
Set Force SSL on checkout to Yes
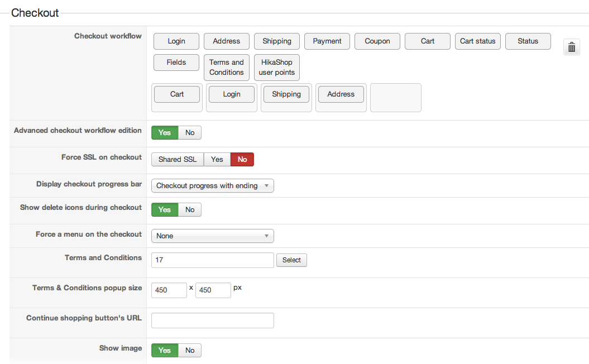217,160
